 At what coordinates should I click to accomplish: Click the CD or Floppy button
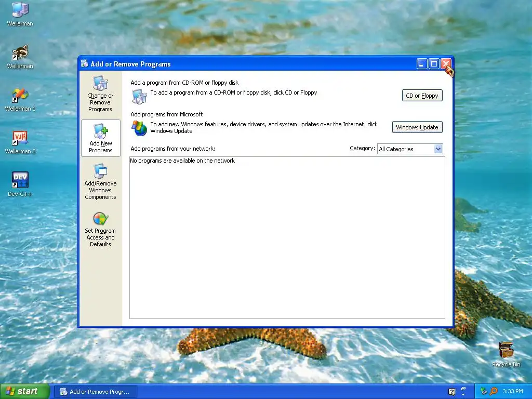pyautogui.click(x=422, y=96)
